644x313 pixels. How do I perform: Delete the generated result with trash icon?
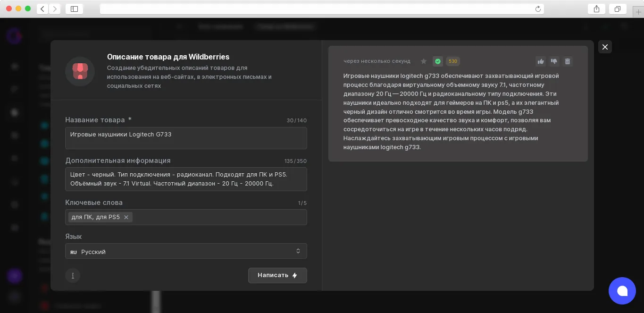point(568,61)
